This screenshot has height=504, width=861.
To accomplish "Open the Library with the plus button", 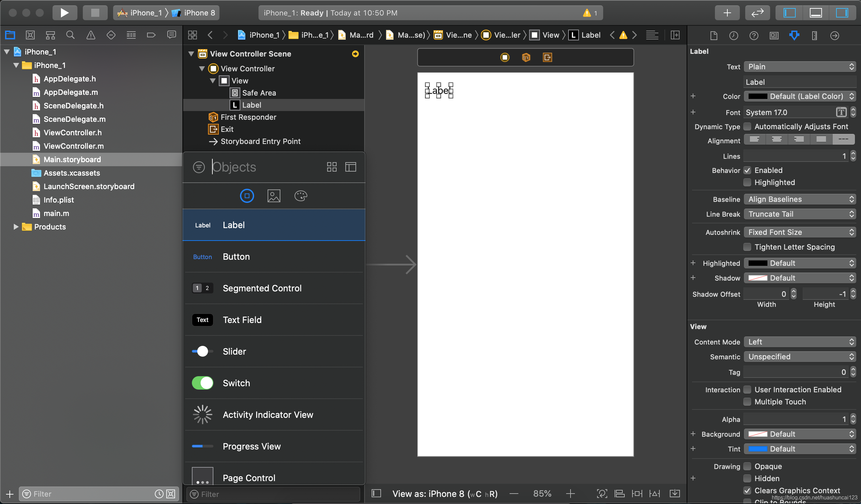I will coord(727,13).
